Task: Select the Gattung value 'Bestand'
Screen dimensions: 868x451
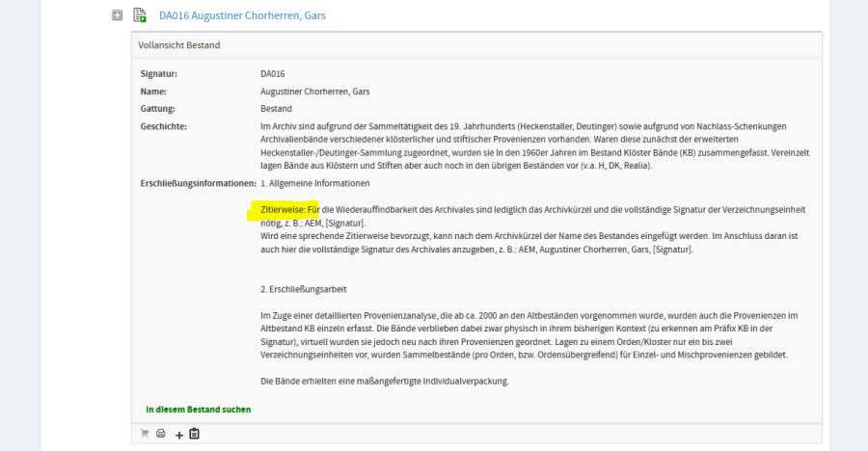Action: [x=276, y=109]
